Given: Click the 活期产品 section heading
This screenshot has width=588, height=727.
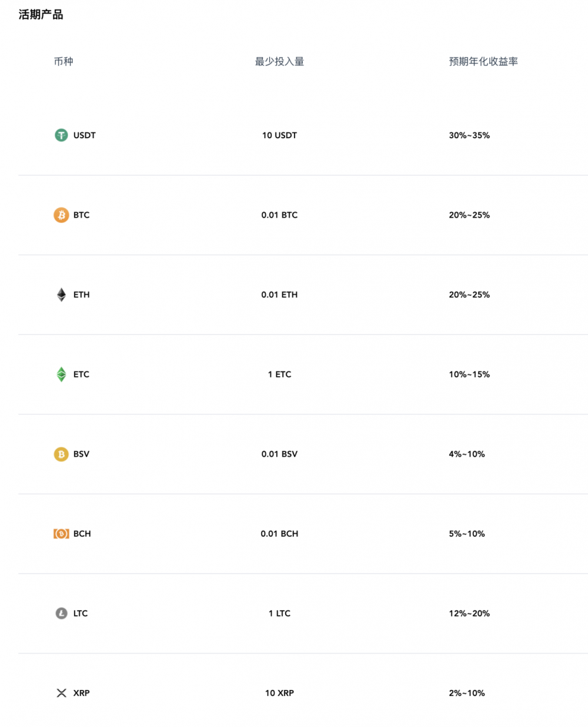Looking at the screenshot, I should coord(41,15).
